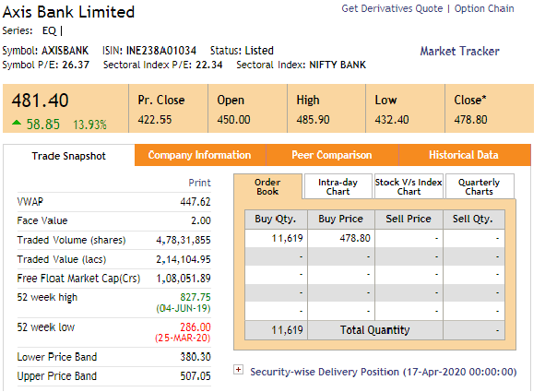Switch to the Quarterly Charts tab
The width and height of the screenshot is (557, 392).
tap(480, 186)
